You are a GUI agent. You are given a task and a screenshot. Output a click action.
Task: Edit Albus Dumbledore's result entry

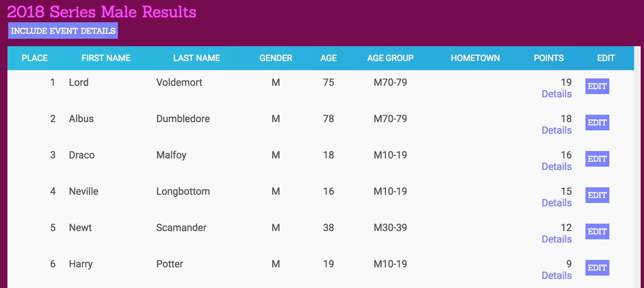(597, 123)
